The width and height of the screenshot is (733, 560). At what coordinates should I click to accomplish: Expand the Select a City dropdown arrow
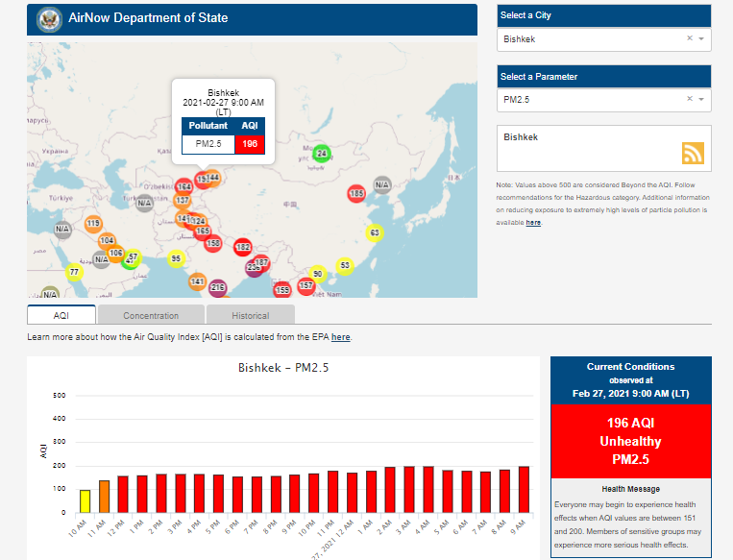click(x=702, y=39)
